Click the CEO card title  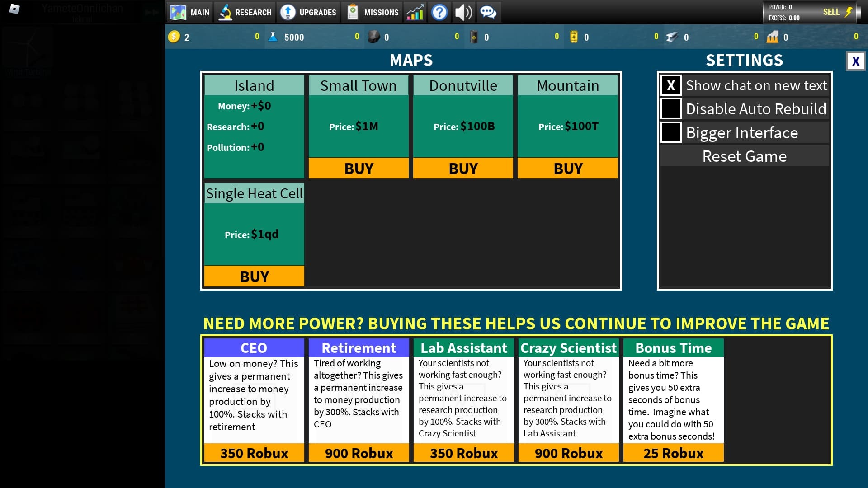(254, 348)
